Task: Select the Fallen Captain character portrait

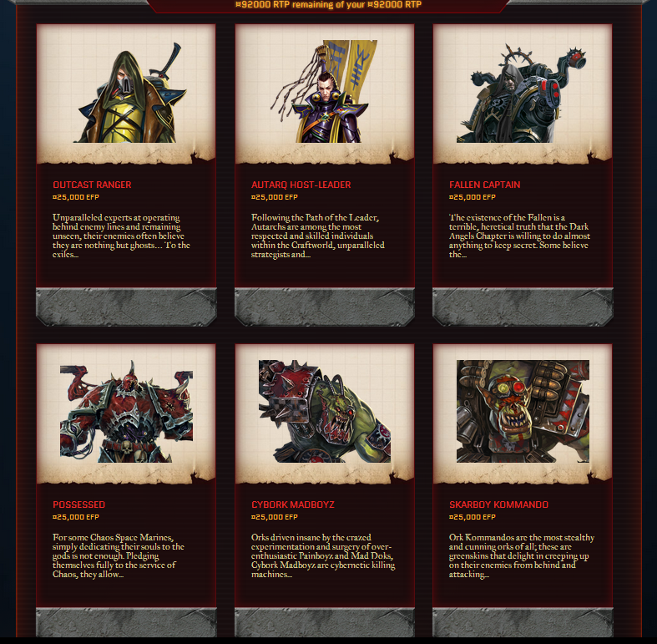Action: pyautogui.click(x=523, y=94)
